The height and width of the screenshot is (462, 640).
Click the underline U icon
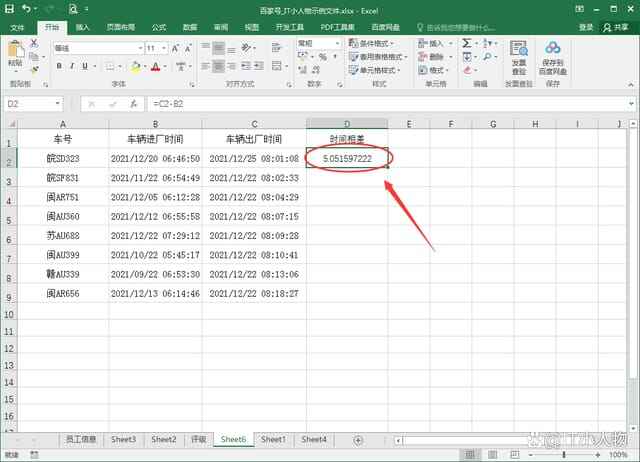pos(86,66)
